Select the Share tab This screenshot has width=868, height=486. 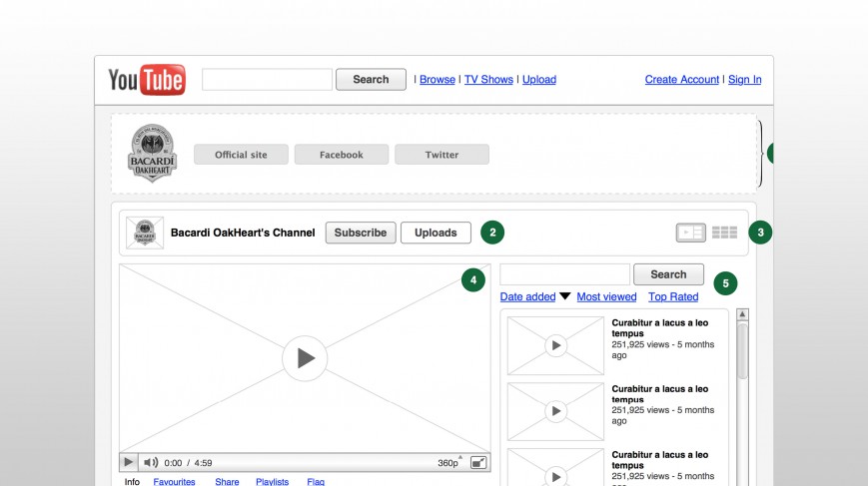tap(227, 482)
